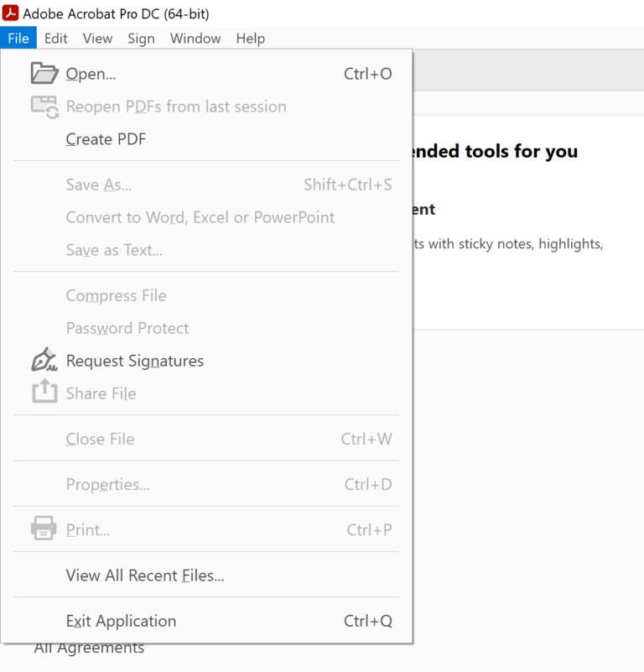Open a file with Ctrl+O menu entry

pyautogui.click(x=91, y=74)
